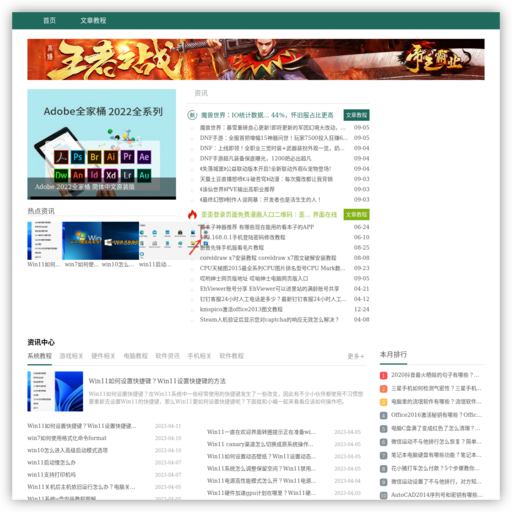
Task: Open headline 歪歪登录页面免费漫画入口二维码
Action: [269, 214]
